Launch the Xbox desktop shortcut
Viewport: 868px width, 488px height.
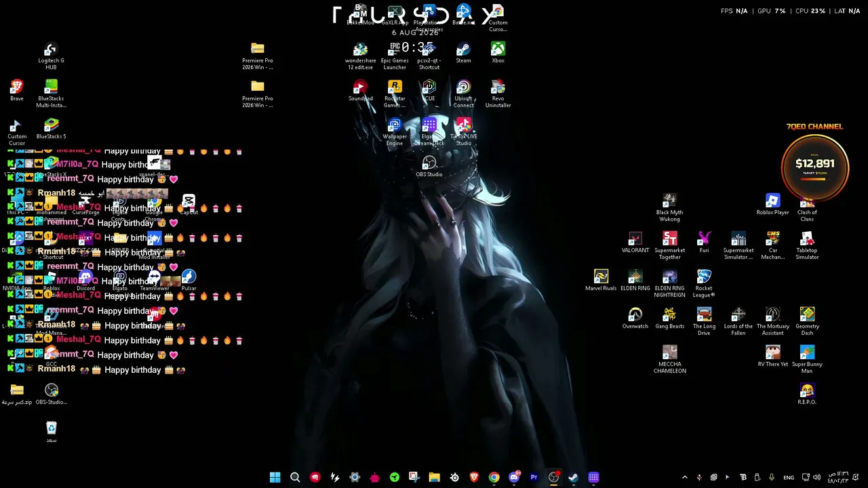tap(498, 53)
